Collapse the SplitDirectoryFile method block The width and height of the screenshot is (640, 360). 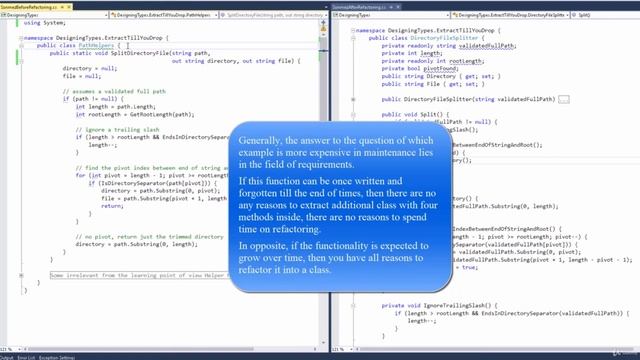(x=21, y=61)
